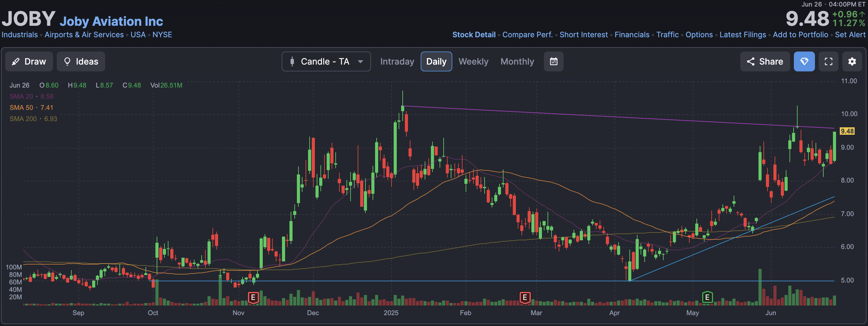Open the Short Interest page

tap(584, 34)
